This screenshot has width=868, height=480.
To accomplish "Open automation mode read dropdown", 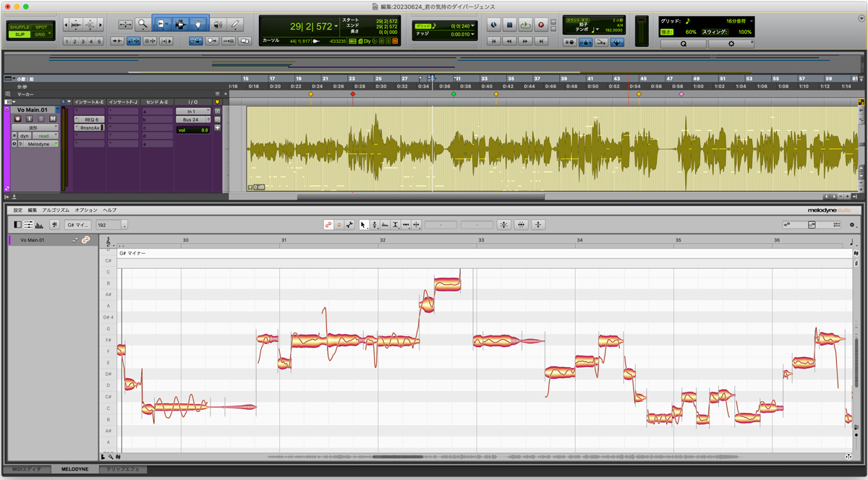I will [46, 136].
